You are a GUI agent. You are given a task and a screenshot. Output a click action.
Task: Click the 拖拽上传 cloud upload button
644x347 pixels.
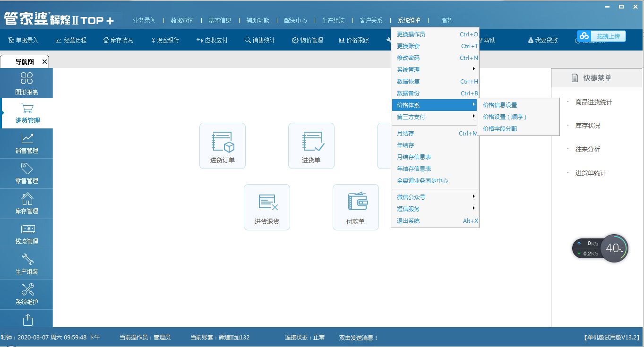click(601, 36)
